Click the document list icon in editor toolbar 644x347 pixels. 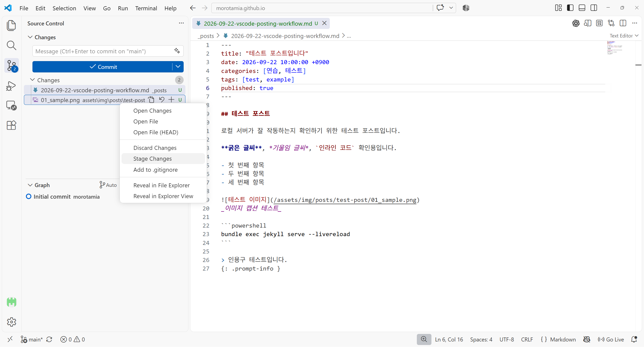[599, 23]
